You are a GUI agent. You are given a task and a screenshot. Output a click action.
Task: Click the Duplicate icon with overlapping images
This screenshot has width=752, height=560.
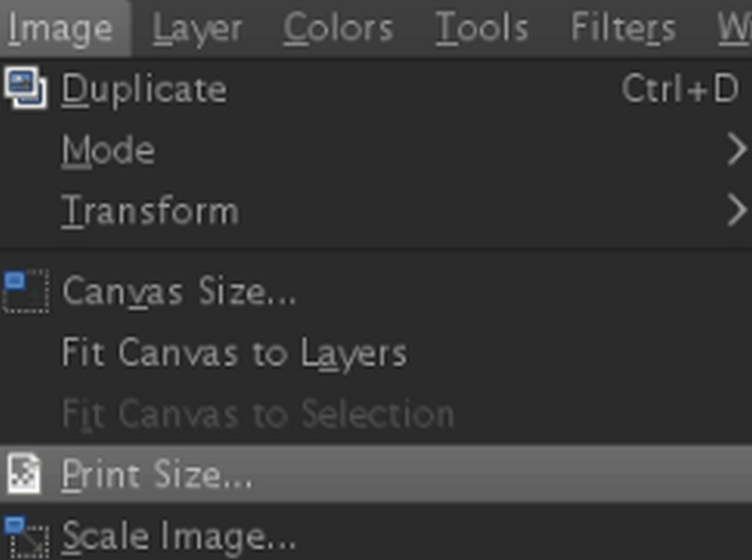pos(25,88)
